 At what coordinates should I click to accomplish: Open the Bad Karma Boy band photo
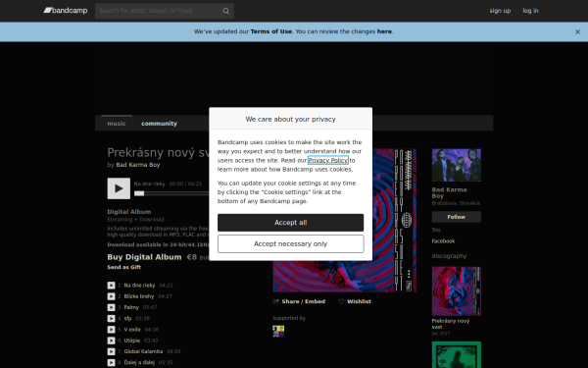tap(457, 165)
